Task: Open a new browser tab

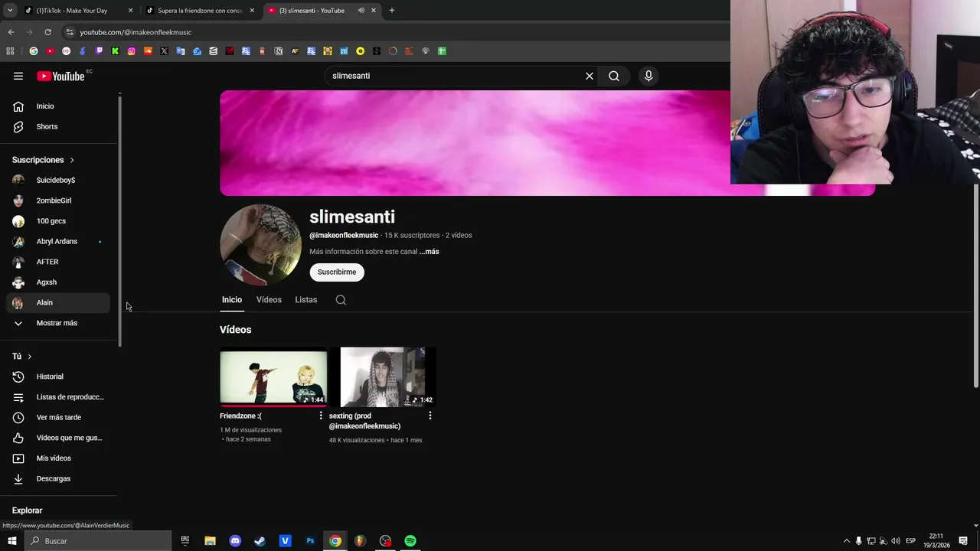Action: [x=392, y=11]
